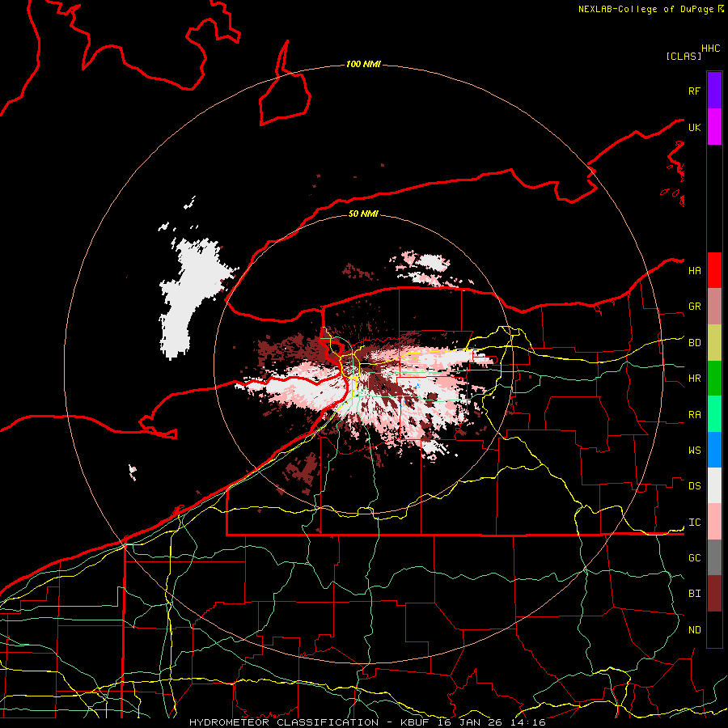Click the Hydrometeor Classification KBUF title text
The width and height of the screenshot is (728, 728).
point(367,722)
